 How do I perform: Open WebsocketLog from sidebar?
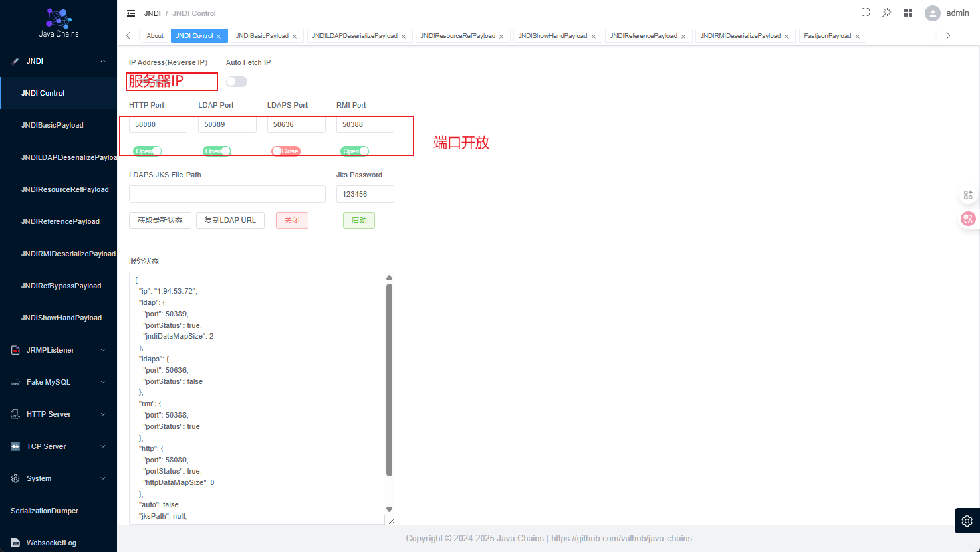[51, 542]
